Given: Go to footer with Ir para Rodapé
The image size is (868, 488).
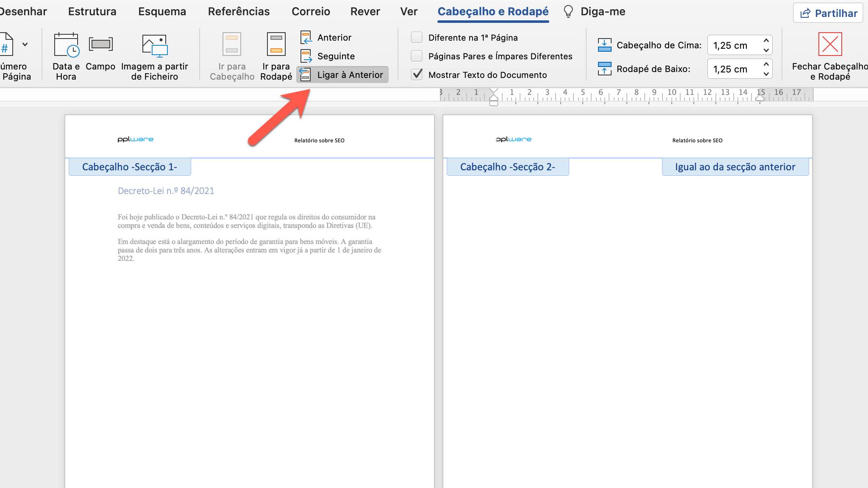Looking at the screenshot, I should click(276, 45).
